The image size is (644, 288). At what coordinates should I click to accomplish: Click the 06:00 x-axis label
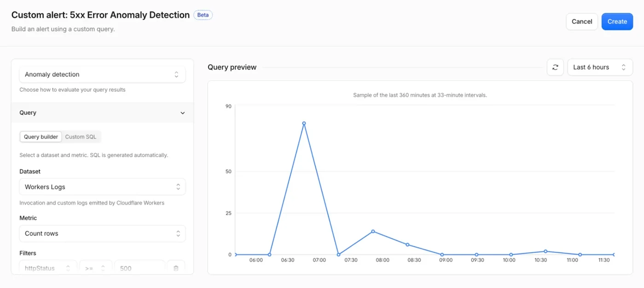coord(256,260)
